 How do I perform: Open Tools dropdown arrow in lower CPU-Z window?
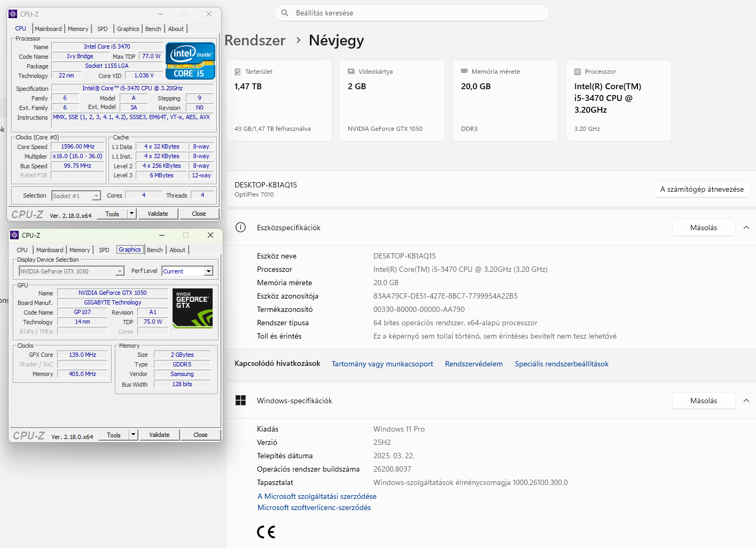click(x=134, y=435)
